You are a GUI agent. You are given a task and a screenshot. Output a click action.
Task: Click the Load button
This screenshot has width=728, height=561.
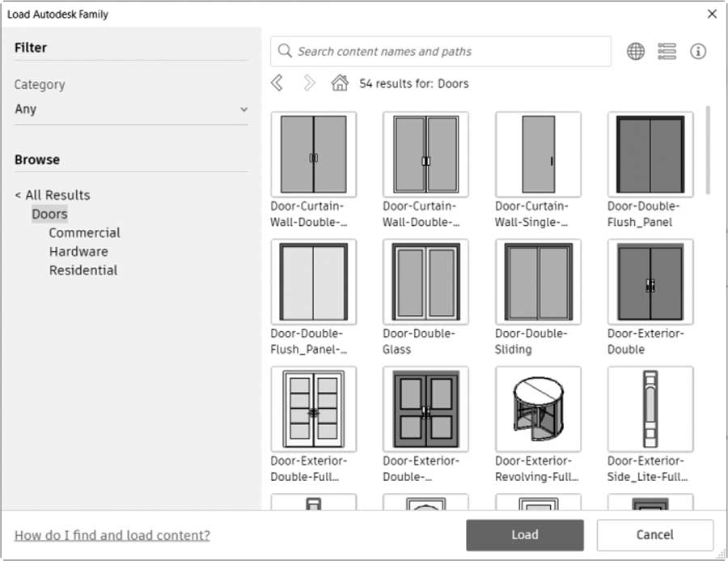click(x=525, y=535)
